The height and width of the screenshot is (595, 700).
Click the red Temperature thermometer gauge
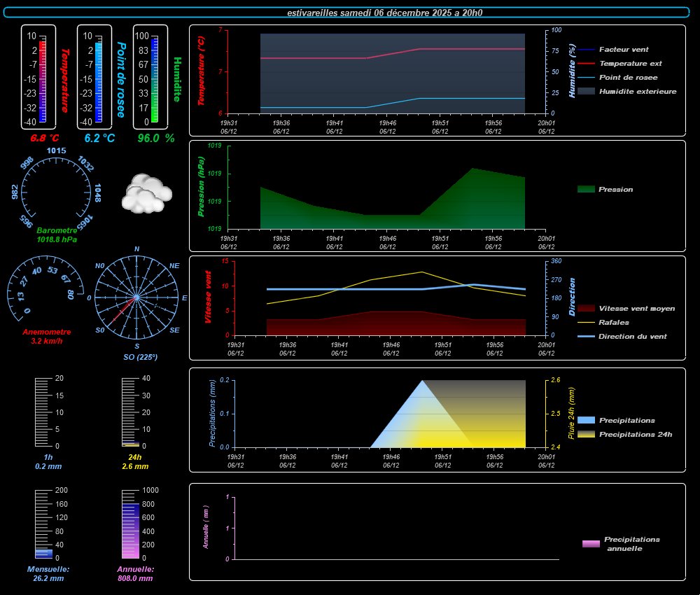pyautogui.click(x=42, y=78)
